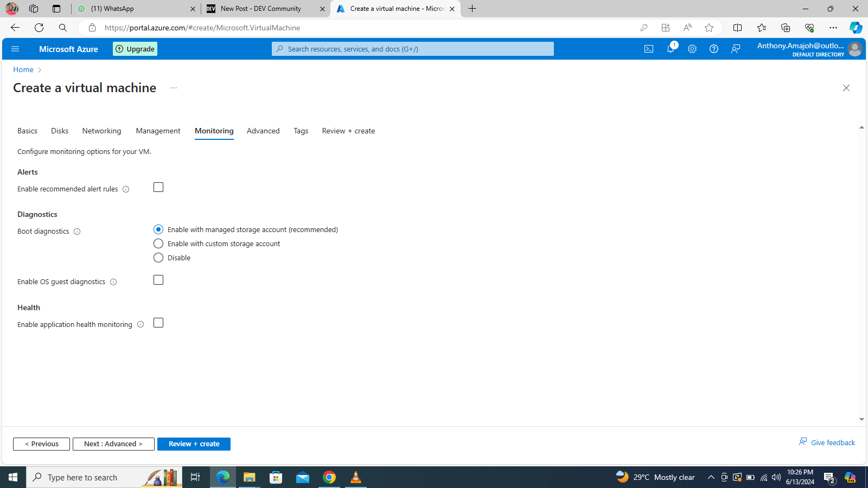This screenshot has width=868, height=488.
Task: Click the Upgrade button
Action: point(135,49)
